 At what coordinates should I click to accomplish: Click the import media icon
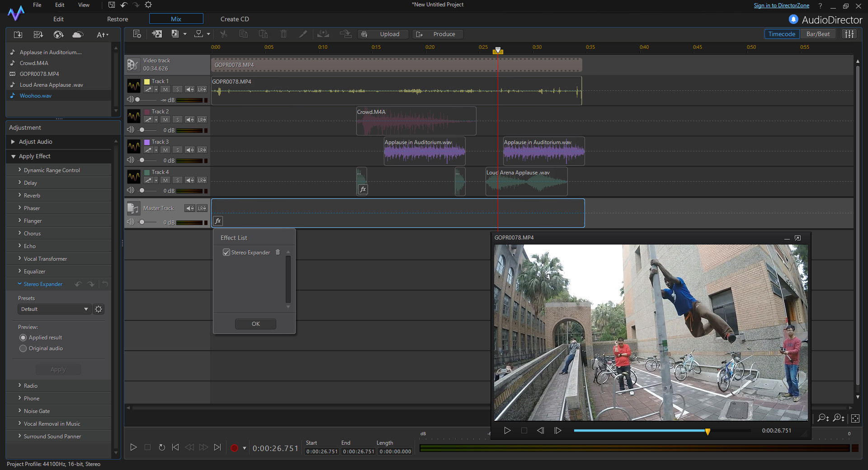click(x=18, y=34)
